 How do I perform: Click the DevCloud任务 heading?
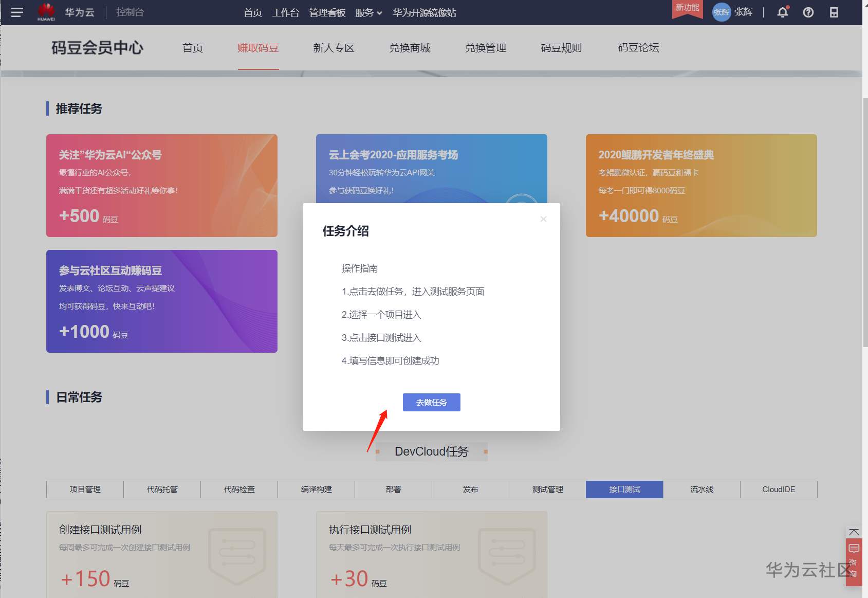pyautogui.click(x=432, y=451)
